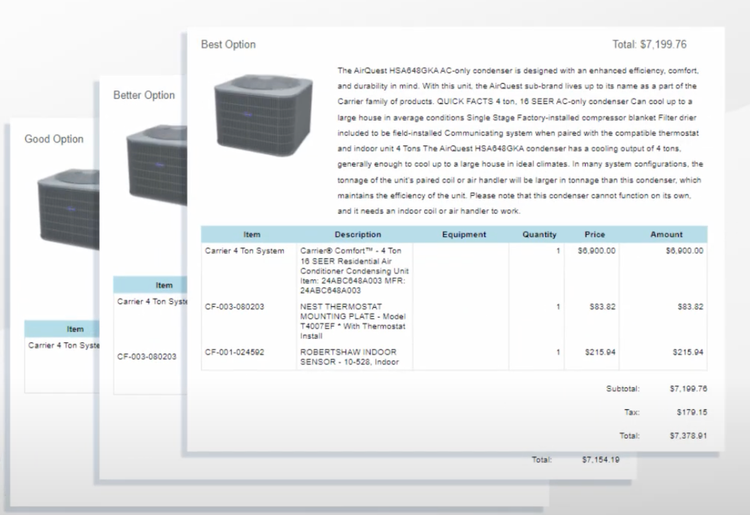Click the Tax $179.15 value
This screenshot has height=515, width=750.
pyautogui.click(x=692, y=412)
